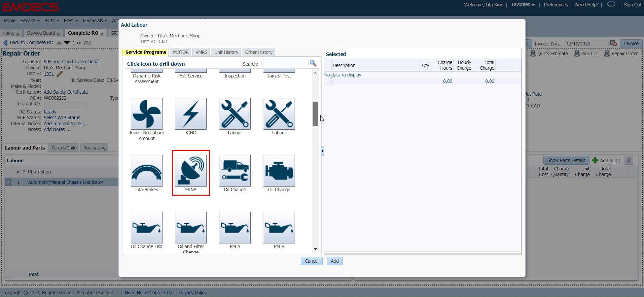Open the June - No Labour Amount fan icon
The width and height of the screenshot is (644, 297).
pos(147,114)
